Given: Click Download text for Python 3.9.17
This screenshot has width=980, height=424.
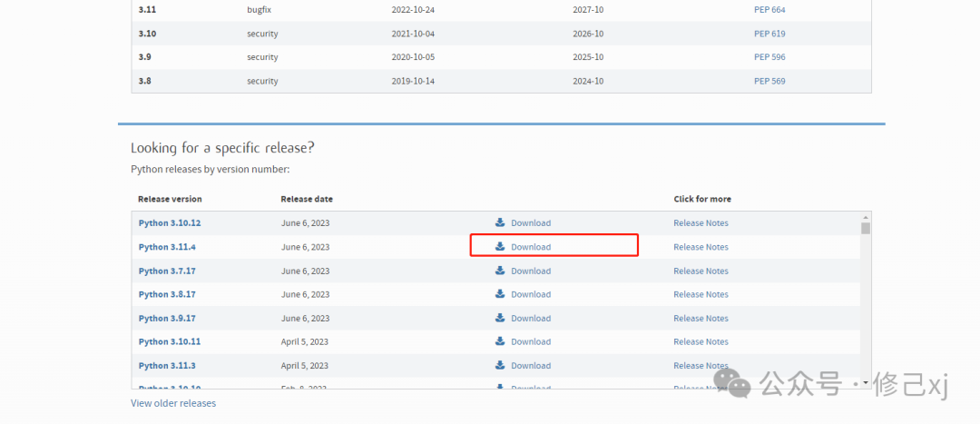Looking at the screenshot, I should pyautogui.click(x=531, y=319).
